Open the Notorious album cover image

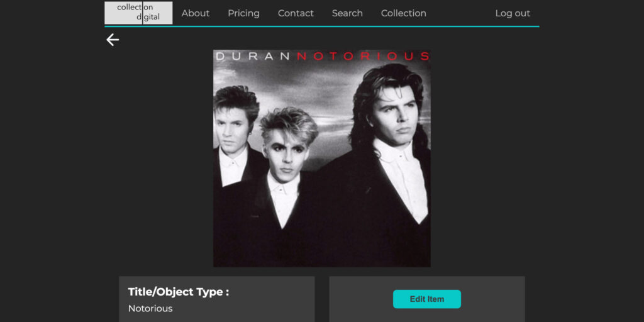(322, 158)
